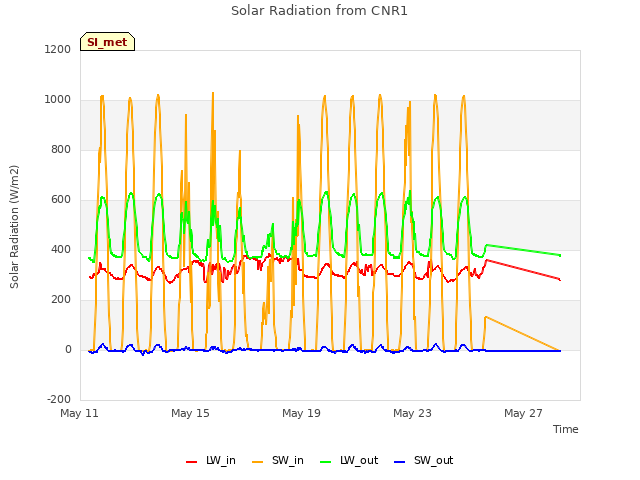Click the Solar Radiation (W/m2) axis label
640x480 pixels.
(x=14, y=227)
